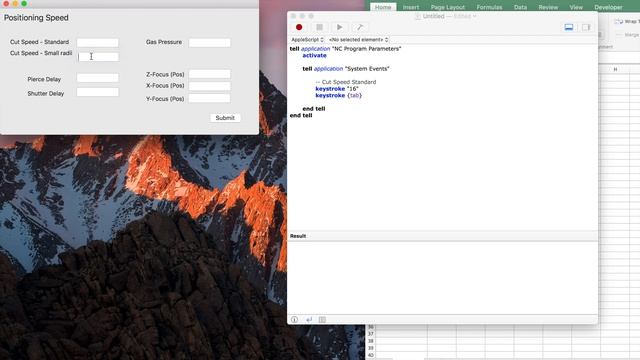Click the Y-Focus (Pos) input field
The height and width of the screenshot is (360, 640).
[209, 98]
